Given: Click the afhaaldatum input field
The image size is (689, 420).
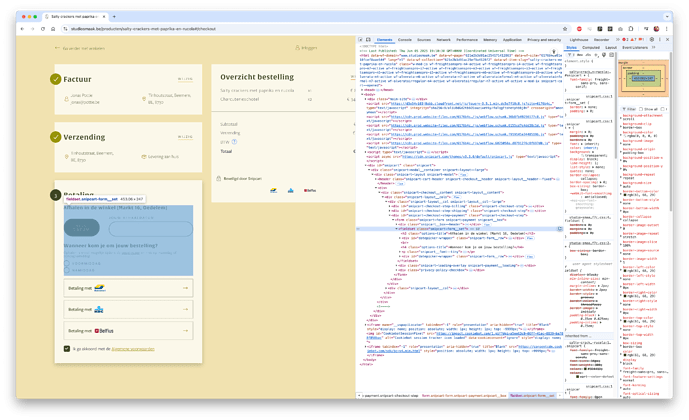Looking at the screenshot, I should click(x=151, y=228).
